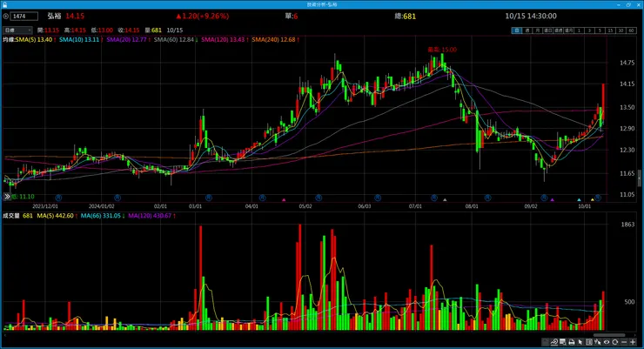Click the SMA(5) 13.40 moving average label

tap(36, 40)
